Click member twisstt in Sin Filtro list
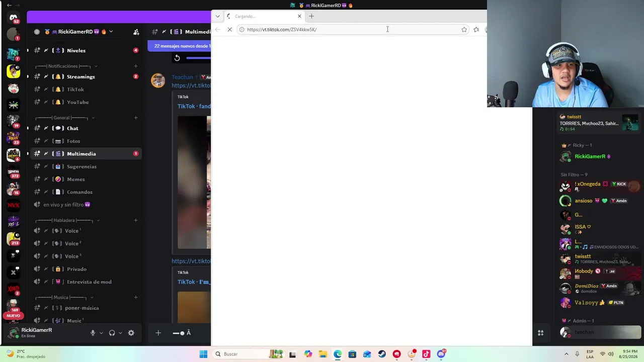The image size is (644, 362). (x=600, y=259)
